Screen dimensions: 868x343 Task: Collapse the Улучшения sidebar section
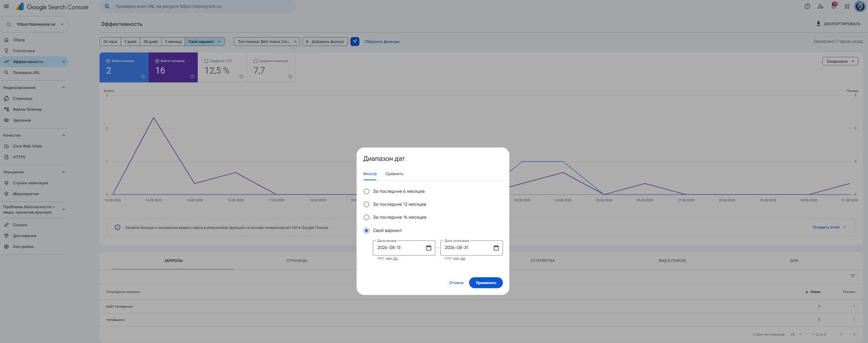click(x=63, y=172)
